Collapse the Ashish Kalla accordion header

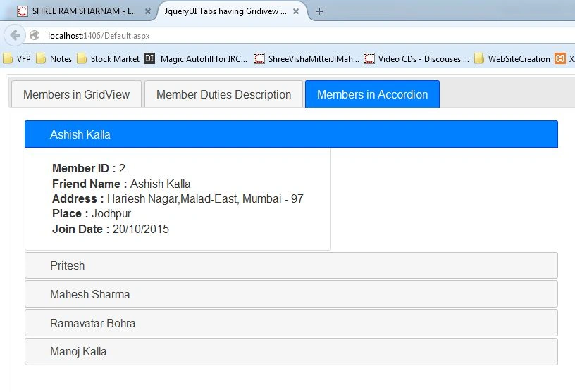coord(291,134)
